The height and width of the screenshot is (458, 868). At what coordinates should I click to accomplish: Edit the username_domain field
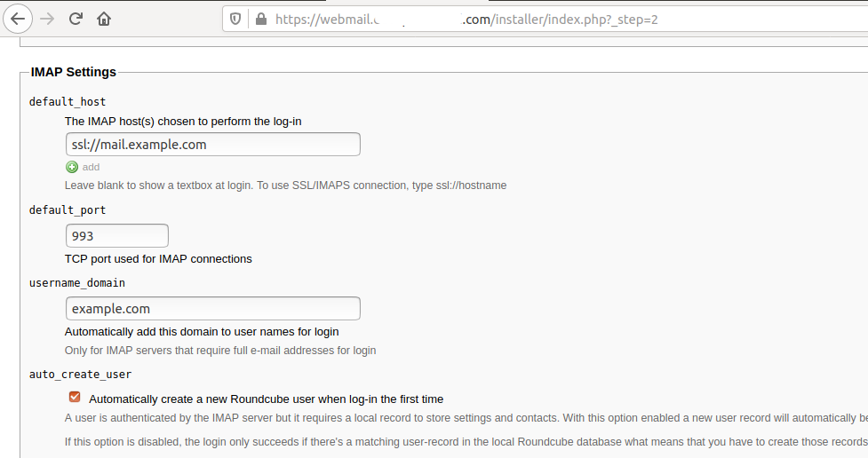point(213,309)
